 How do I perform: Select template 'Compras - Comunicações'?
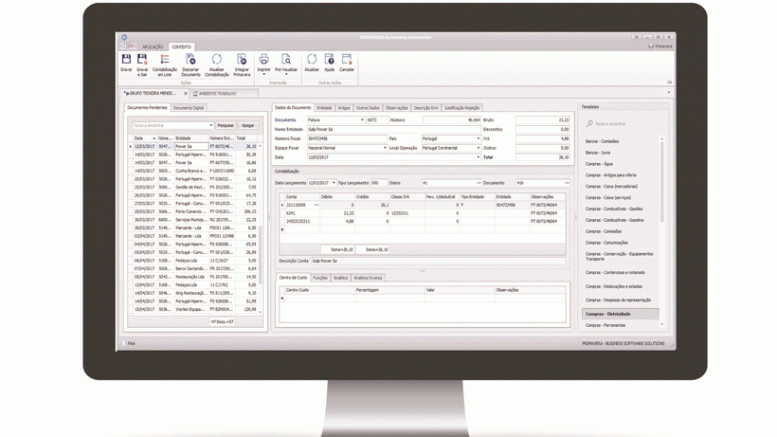pos(607,243)
